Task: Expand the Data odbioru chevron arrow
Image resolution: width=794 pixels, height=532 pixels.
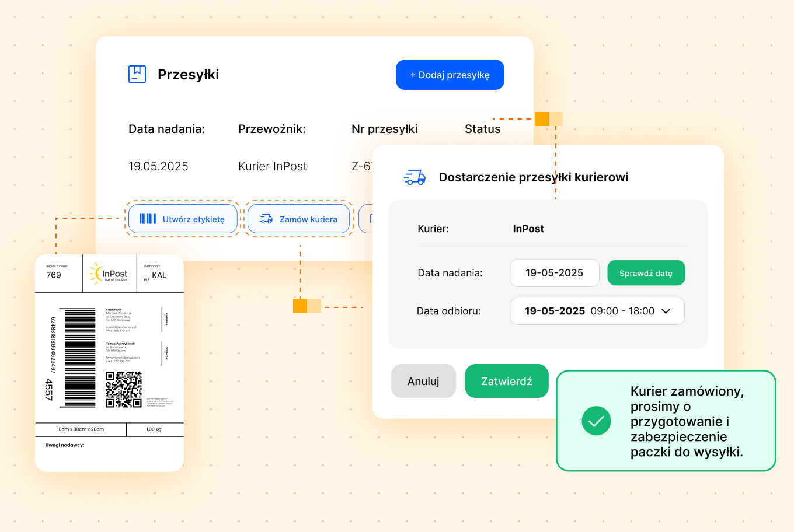Action: [666, 311]
